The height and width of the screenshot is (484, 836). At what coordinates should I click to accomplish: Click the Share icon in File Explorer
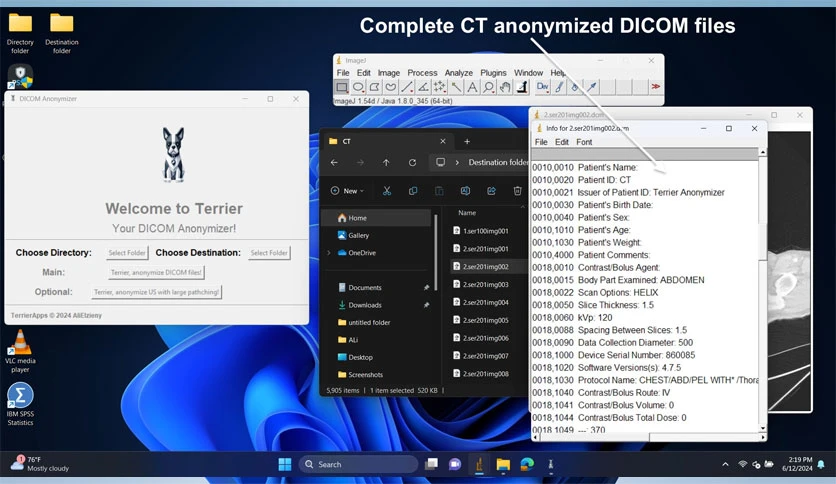pyautogui.click(x=491, y=191)
